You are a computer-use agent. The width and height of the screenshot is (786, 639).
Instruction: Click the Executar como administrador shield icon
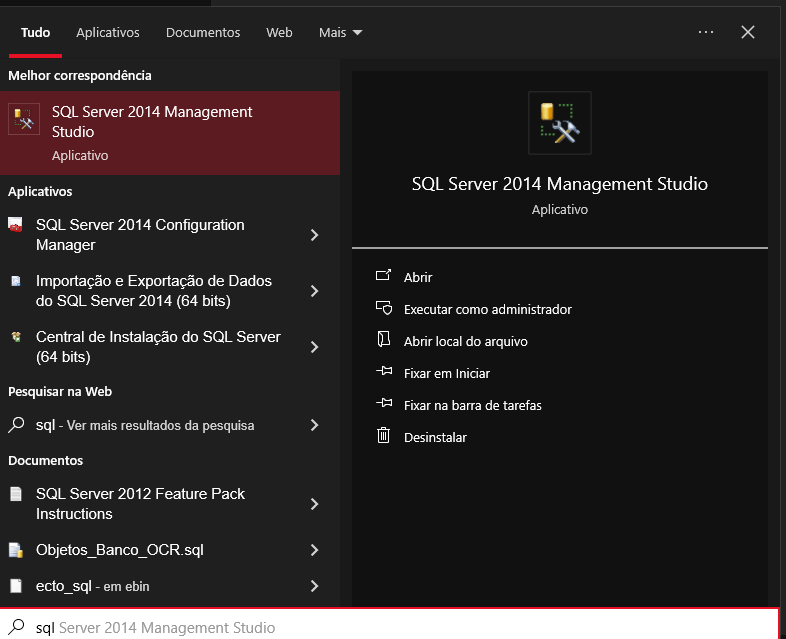pos(382,309)
